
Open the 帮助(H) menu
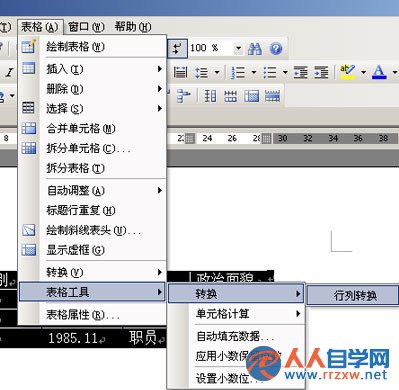133,27
